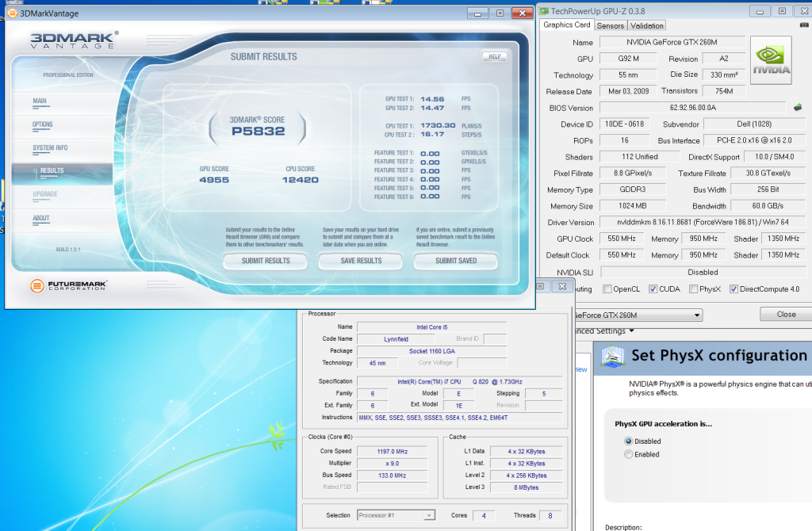The height and width of the screenshot is (531, 812).
Task: Click the Memory Size value "1024 MB"
Action: tap(632, 206)
